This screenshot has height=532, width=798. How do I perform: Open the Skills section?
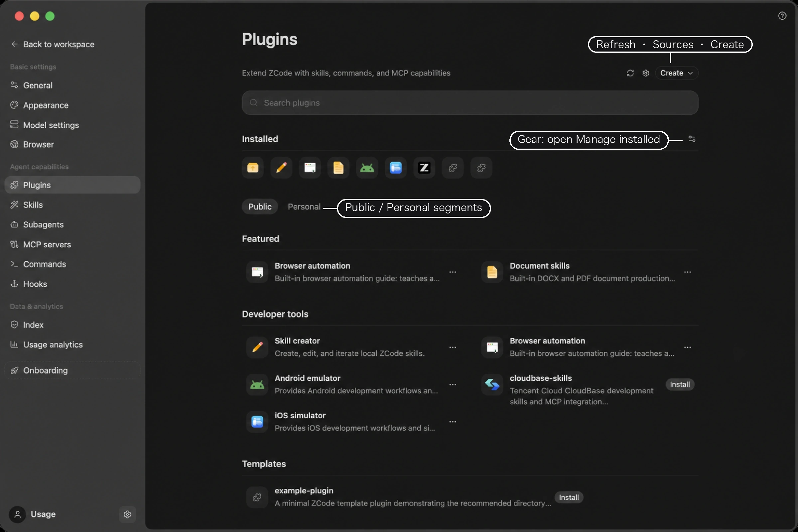72,204
